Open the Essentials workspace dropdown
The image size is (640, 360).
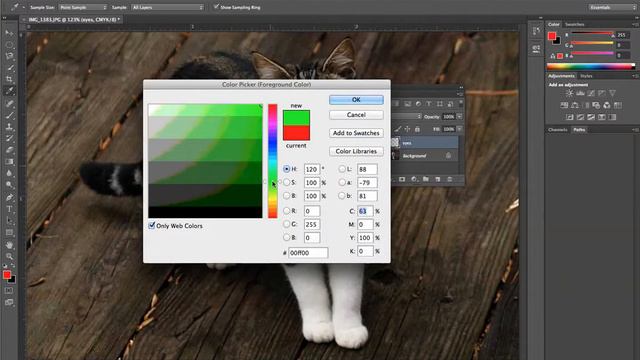coord(612,7)
